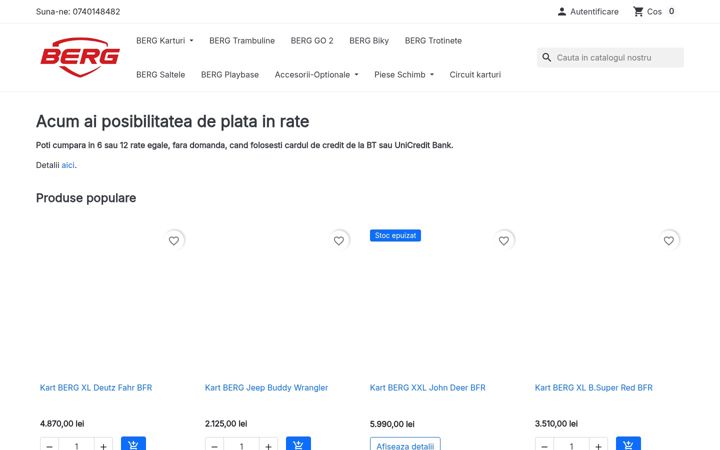Open Kart BERG XL B.Super Red BFR product
Screen dimensions: 720x450
point(594,388)
